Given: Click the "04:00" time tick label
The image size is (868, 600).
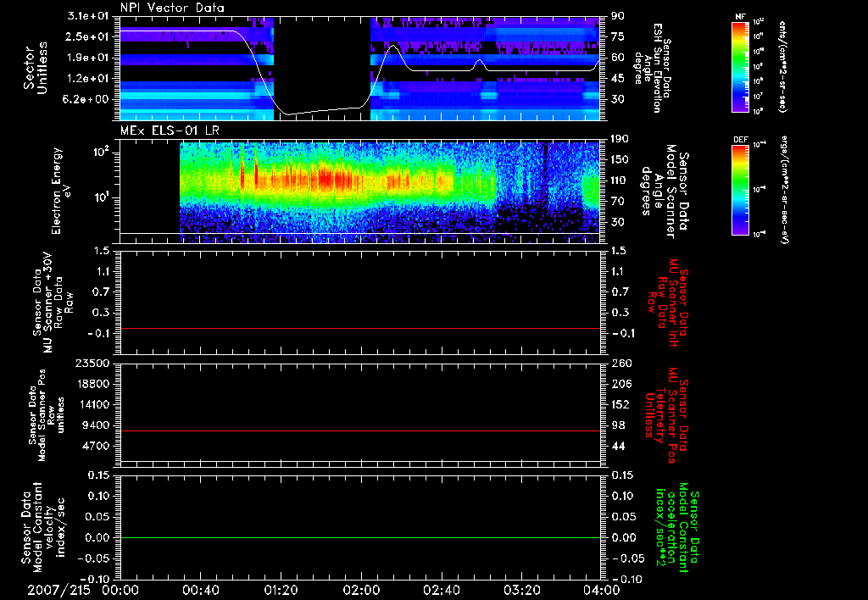Looking at the screenshot, I should click(602, 590).
